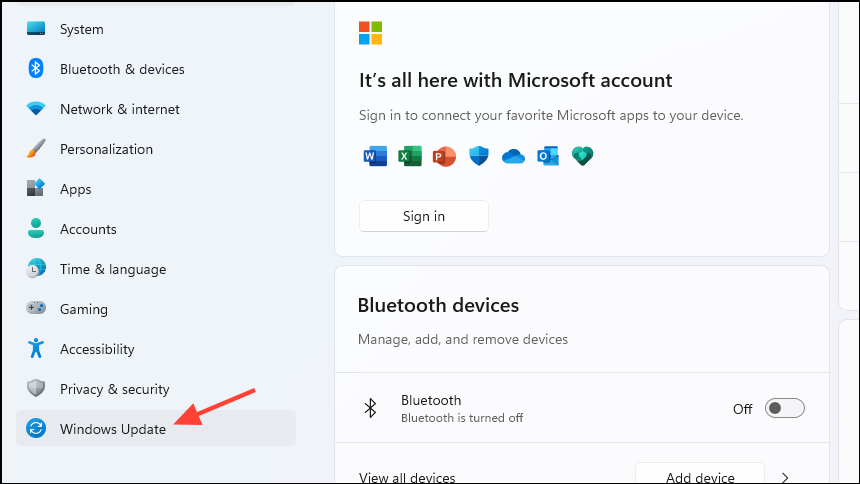Select Gaming in the sidebar
860x484 pixels.
(x=156, y=309)
